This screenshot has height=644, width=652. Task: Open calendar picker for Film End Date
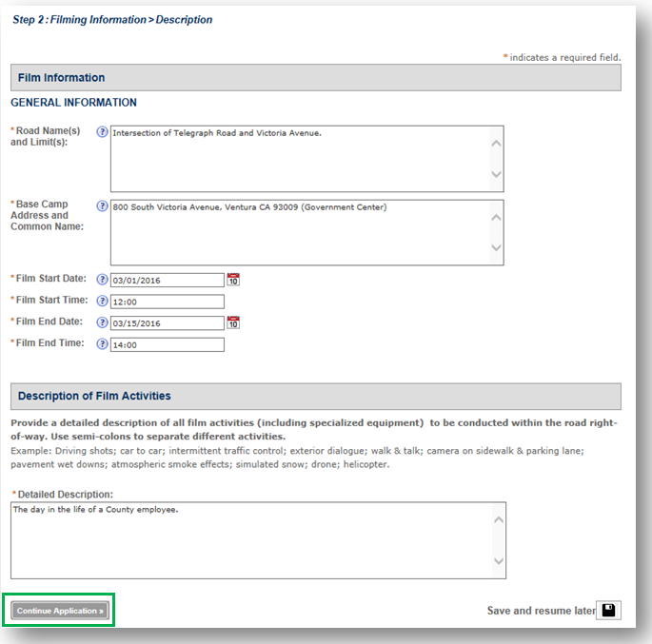(233, 322)
